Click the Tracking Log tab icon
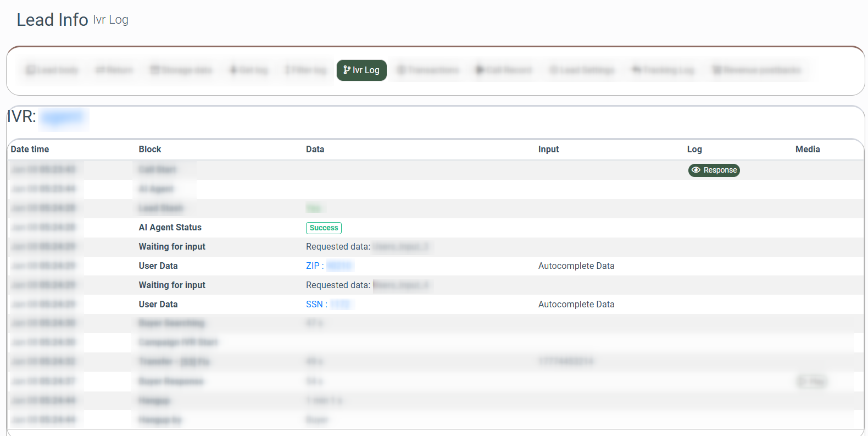This screenshot has height=436, width=868. (x=637, y=70)
